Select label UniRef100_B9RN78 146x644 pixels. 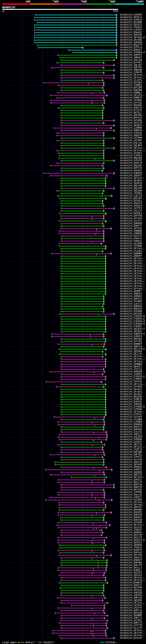(x=131, y=98)
